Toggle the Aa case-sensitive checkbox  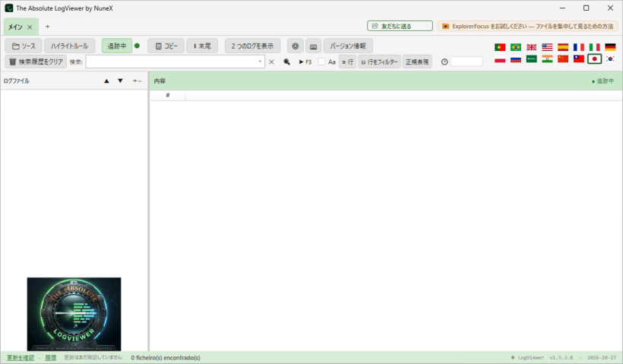pyautogui.click(x=321, y=62)
